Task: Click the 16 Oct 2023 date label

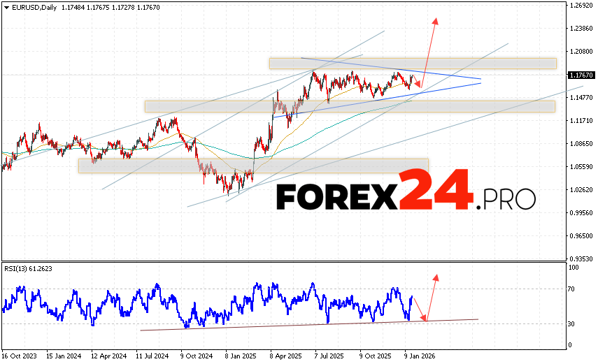Action: 20,354
